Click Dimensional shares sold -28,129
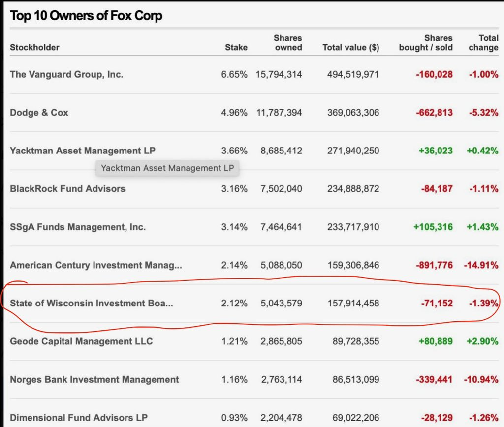The image size is (504, 427). (x=437, y=417)
